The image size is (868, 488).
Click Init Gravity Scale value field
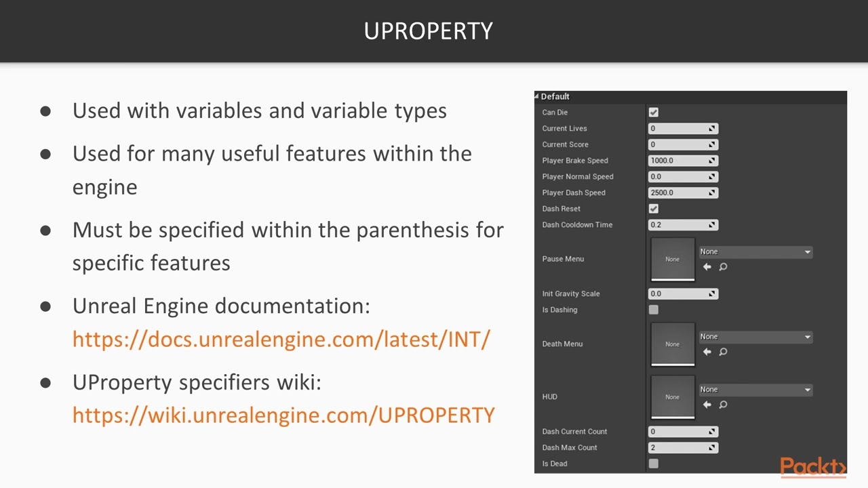pos(683,293)
